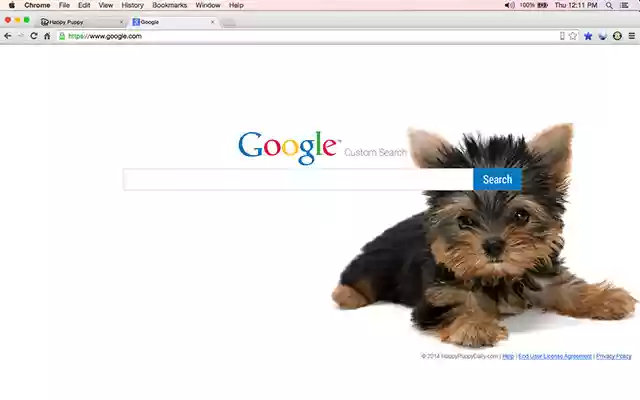Switch to the Happy Puppy tab

tap(81, 22)
